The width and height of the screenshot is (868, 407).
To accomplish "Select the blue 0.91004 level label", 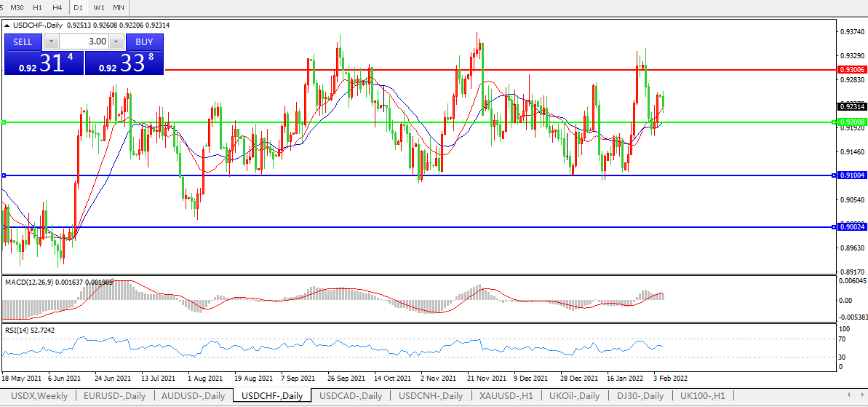I will [x=851, y=175].
